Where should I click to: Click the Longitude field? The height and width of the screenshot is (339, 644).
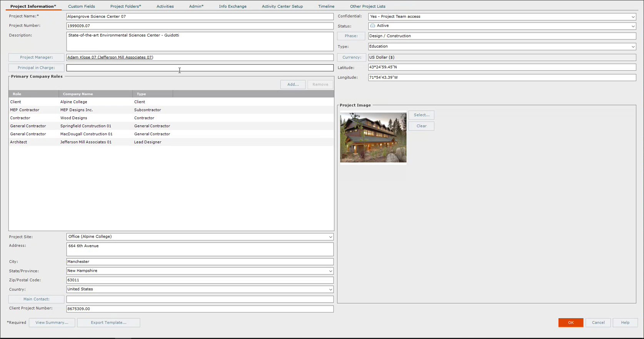coord(502,77)
